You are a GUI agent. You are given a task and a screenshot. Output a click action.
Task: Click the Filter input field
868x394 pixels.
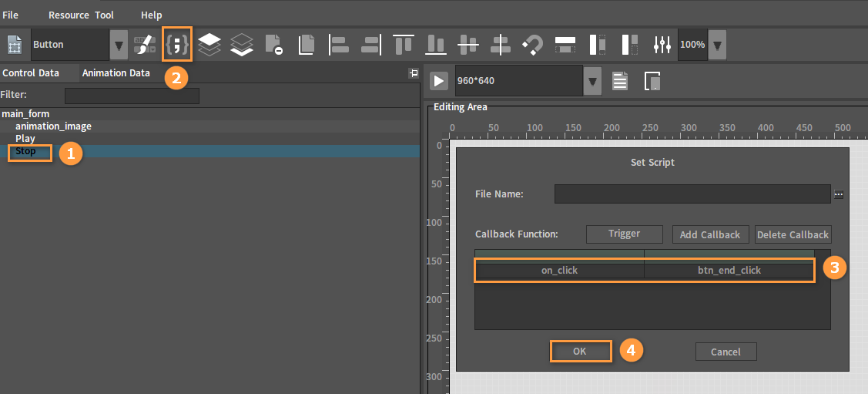(132, 96)
